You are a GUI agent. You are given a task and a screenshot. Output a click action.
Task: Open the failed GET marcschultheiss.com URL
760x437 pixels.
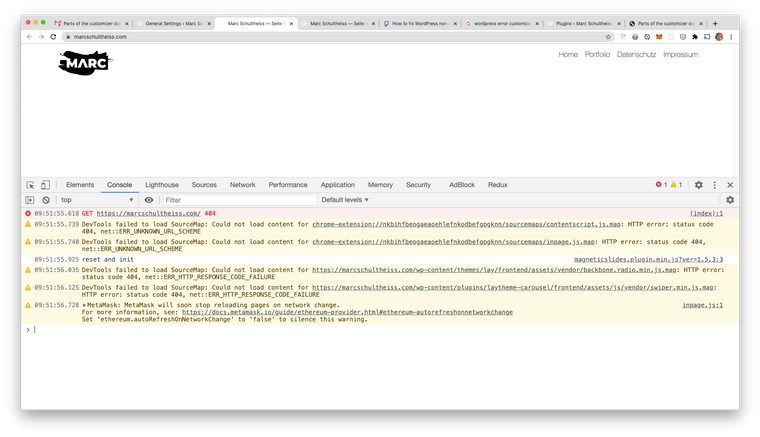148,213
